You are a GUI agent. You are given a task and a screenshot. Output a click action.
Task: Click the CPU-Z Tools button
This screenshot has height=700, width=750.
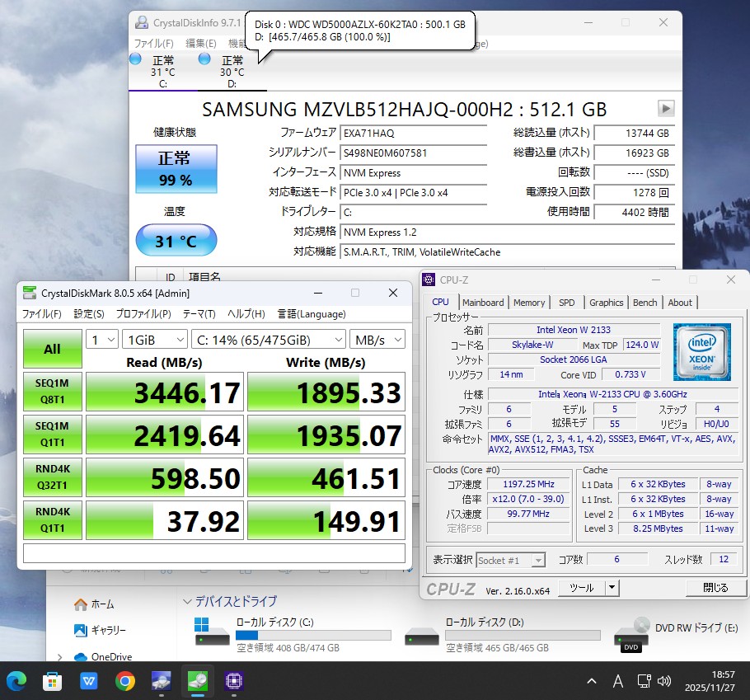(x=582, y=588)
